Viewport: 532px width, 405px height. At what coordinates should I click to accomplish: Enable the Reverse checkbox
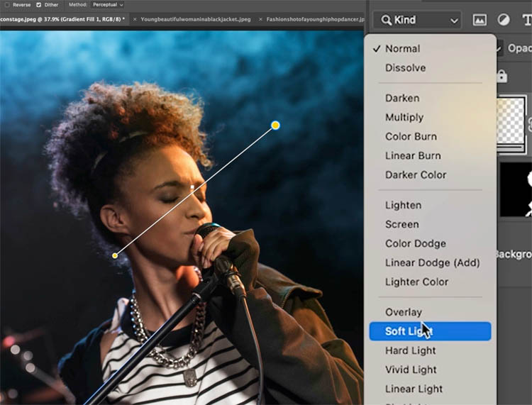[7, 5]
